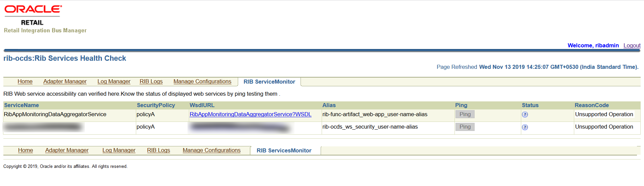
Task: Open Log Manager in bottom navigation
Action: point(119,150)
